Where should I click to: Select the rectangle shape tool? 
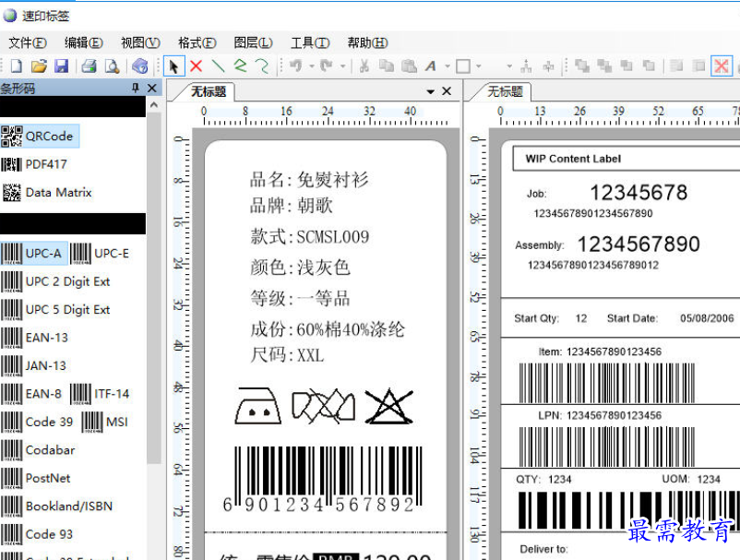point(463,66)
